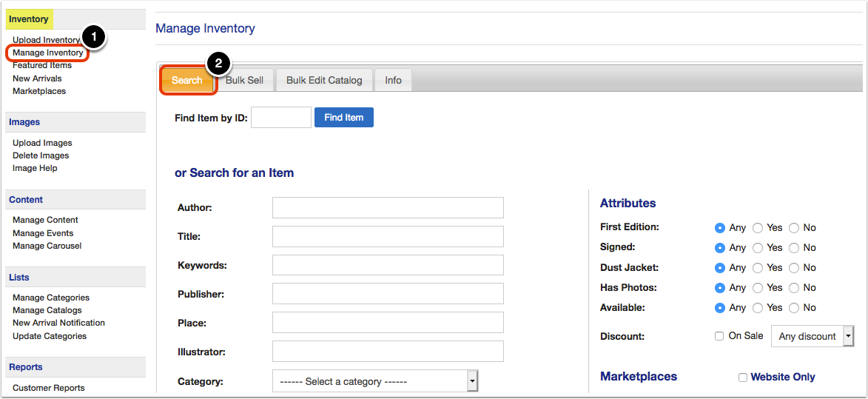Select the Info tab

tap(393, 80)
